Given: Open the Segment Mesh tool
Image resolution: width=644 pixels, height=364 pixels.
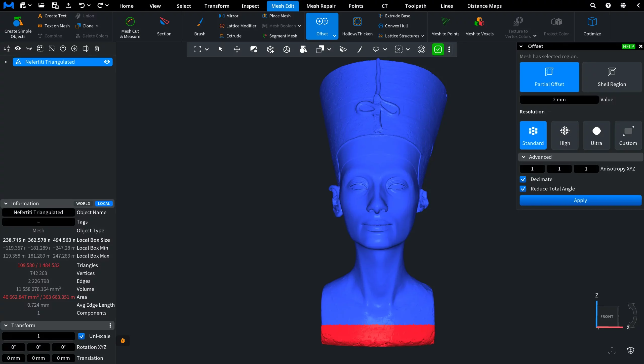Looking at the screenshot, I should pyautogui.click(x=279, y=36).
